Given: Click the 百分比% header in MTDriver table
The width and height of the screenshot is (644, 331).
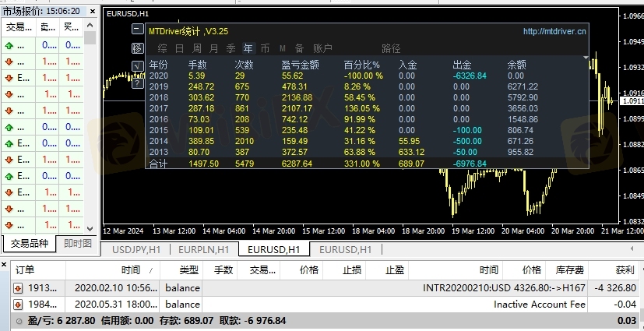Looking at the screenshot, I should pos(362,65).
